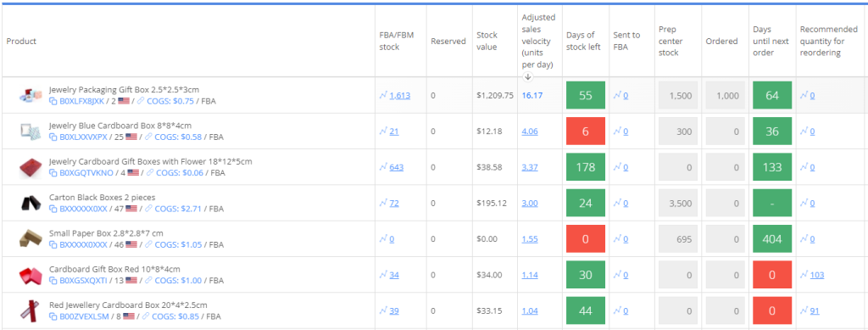Open the COGS: $0.58 link

pos(174,137)
